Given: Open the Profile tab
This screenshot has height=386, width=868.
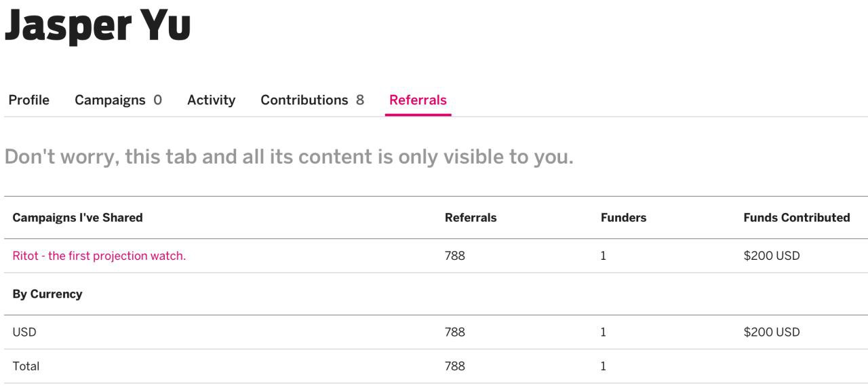Looking at the screenshot, I should [x=28, y=100].
